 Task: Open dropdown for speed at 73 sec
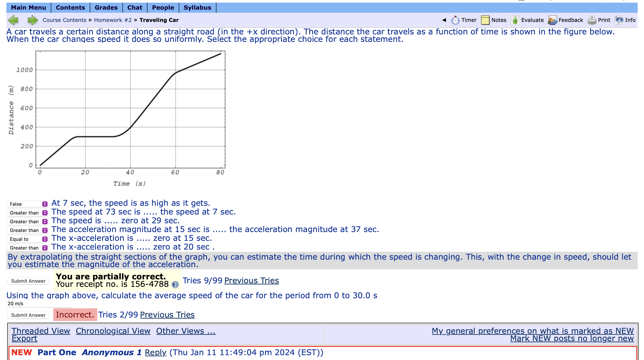[27, 213]
